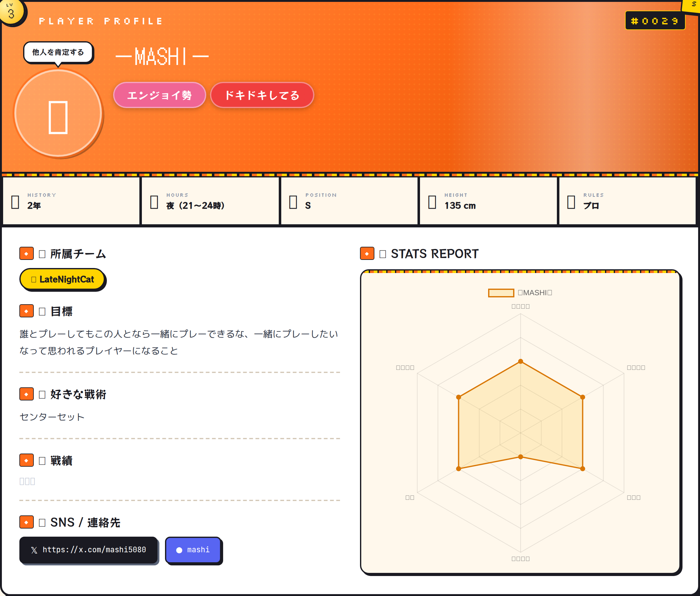Image resolution: width=700 pixels, height=596 pixels.
Task: Click the orange diamond icon beside STATS REPORT
Action: [367, 254]
